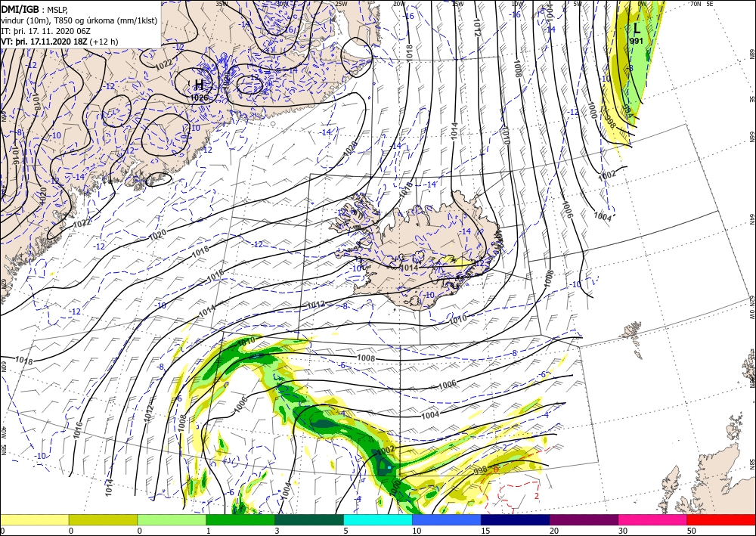Click the legend value 15 on the scale
The width and height of the screenshot is (756, 536).
[485, 531]
